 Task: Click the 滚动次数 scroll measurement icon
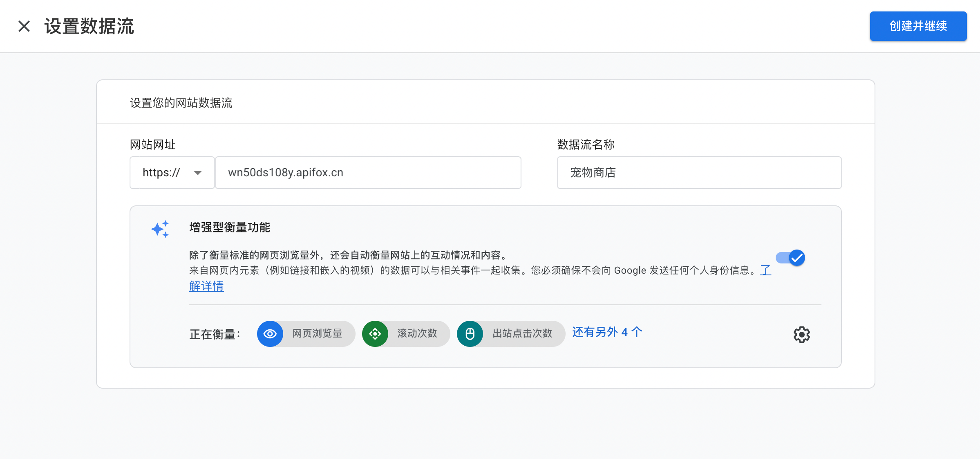point(375,334)
